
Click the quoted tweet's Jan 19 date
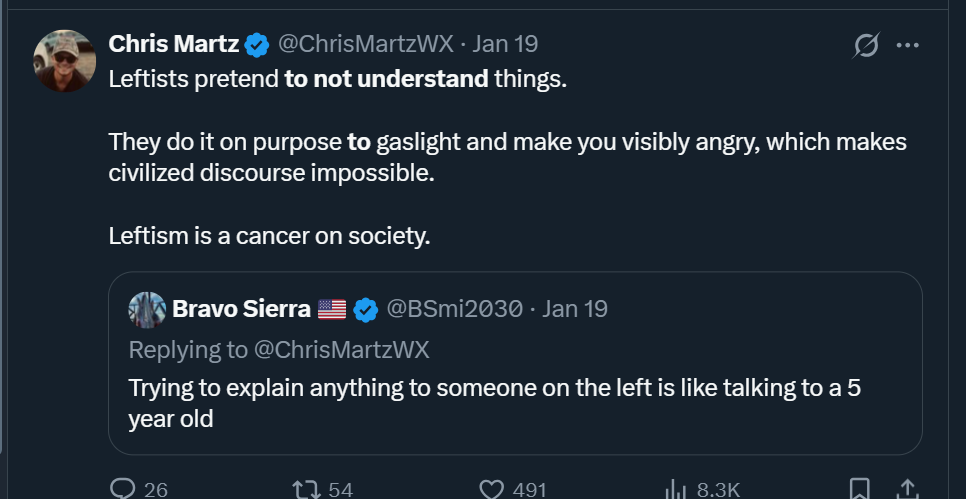pyautogui.click(x=574, y=309)
